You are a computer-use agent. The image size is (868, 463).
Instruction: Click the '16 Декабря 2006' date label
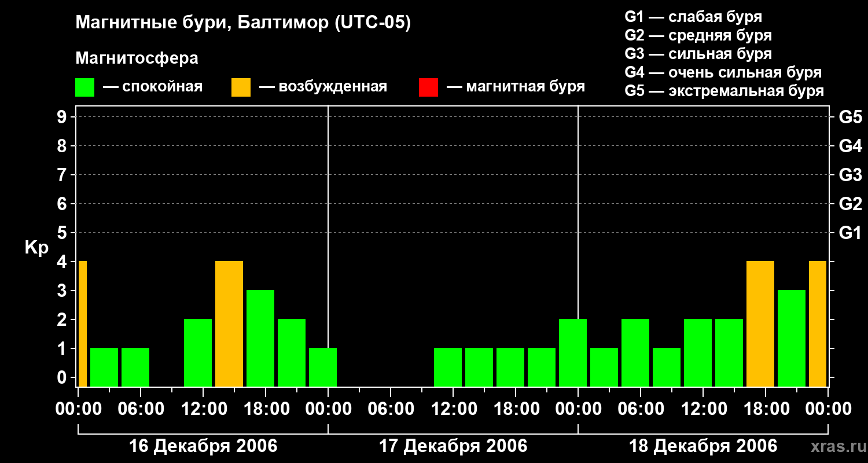tap(203, 446)
